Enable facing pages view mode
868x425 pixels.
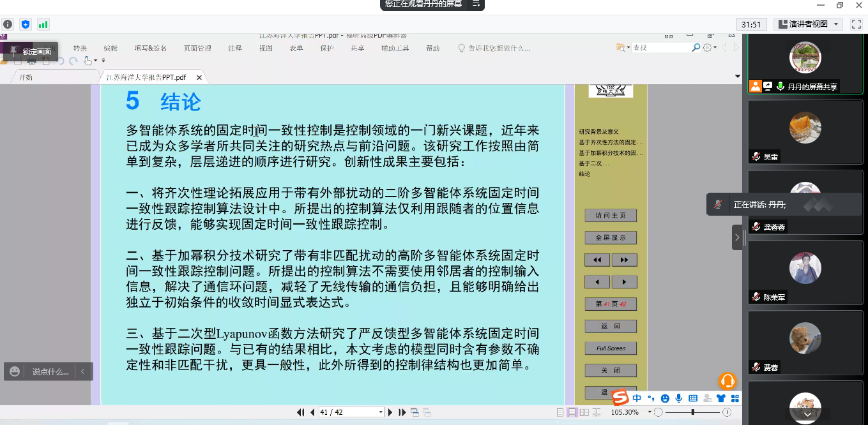click(584, 412)
